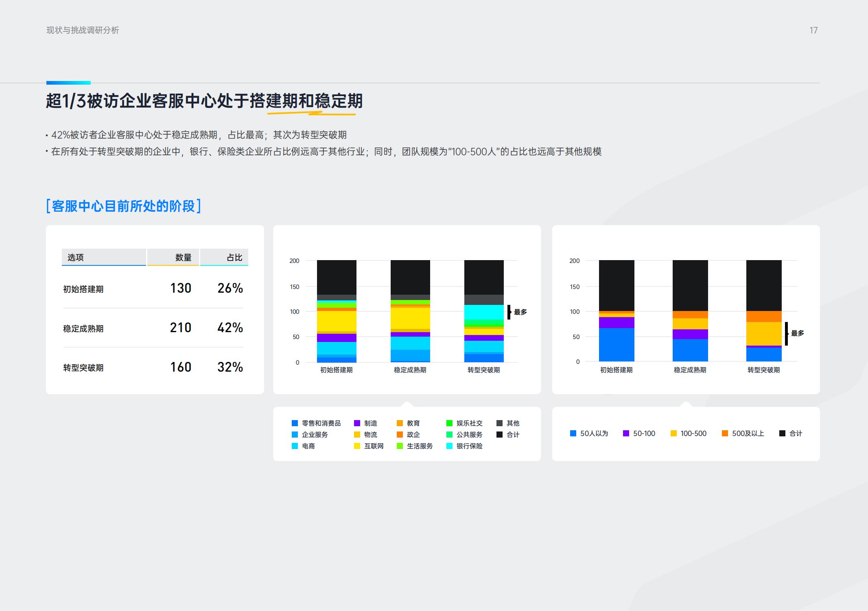Click the 26% percentage cell

point(230,288)
